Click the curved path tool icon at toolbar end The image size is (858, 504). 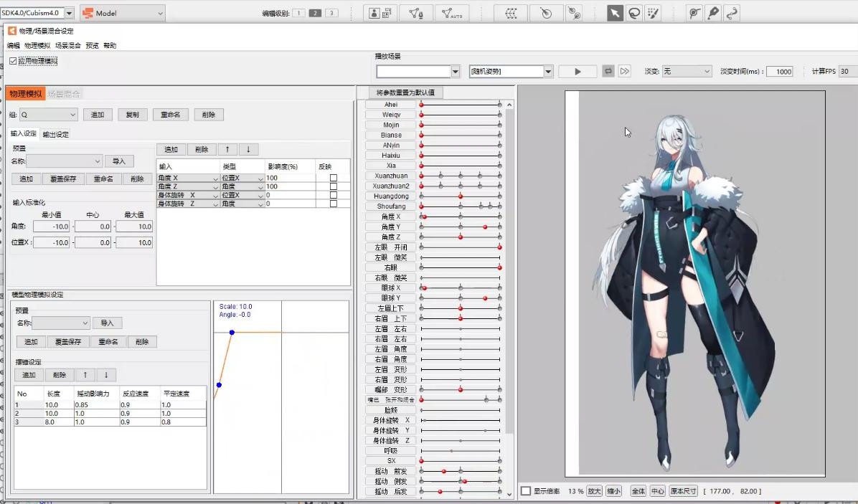[732, 13]
